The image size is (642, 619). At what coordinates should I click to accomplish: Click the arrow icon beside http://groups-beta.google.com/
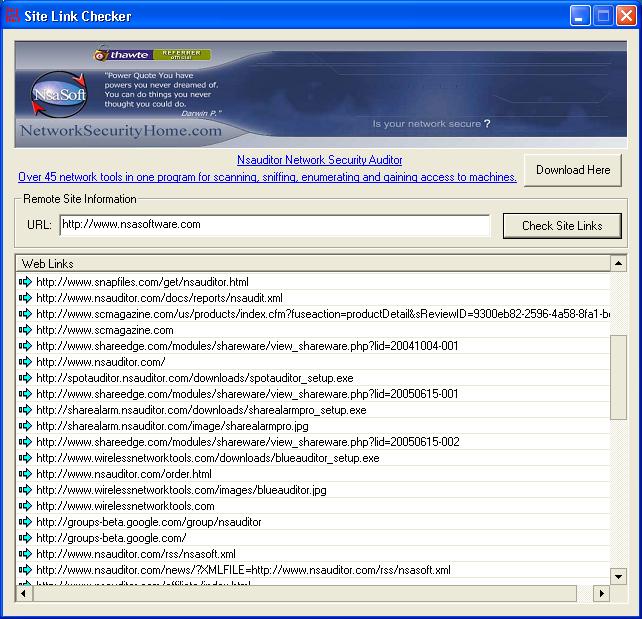[x=25, y=538]
